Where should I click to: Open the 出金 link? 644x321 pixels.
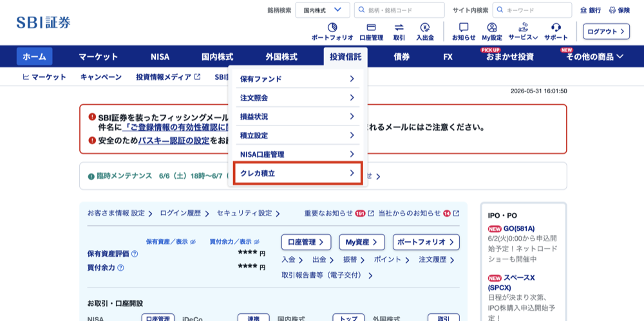coord(323,260)
